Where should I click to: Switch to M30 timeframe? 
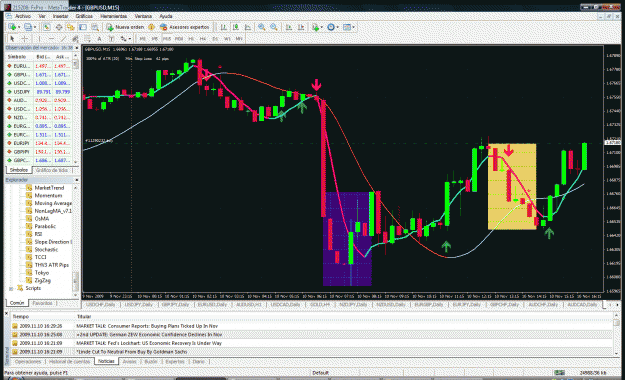coord(179,39)
